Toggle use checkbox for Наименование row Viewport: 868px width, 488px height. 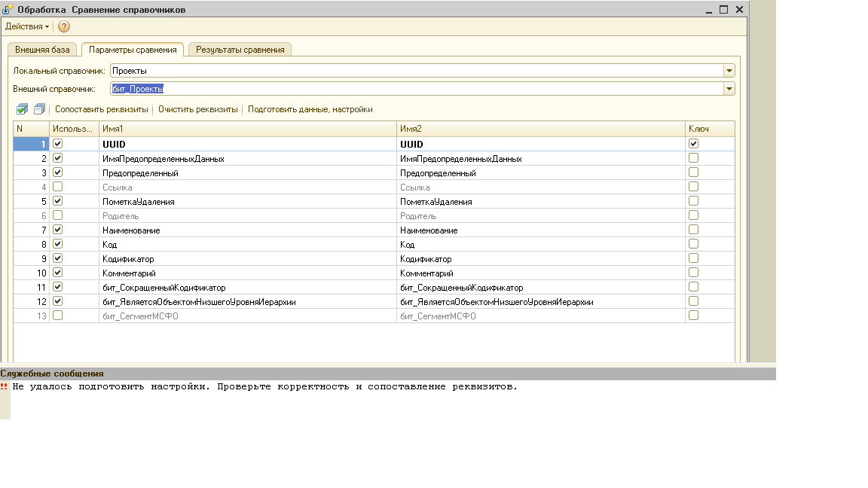pyautogui.click(x=57, y=230)
